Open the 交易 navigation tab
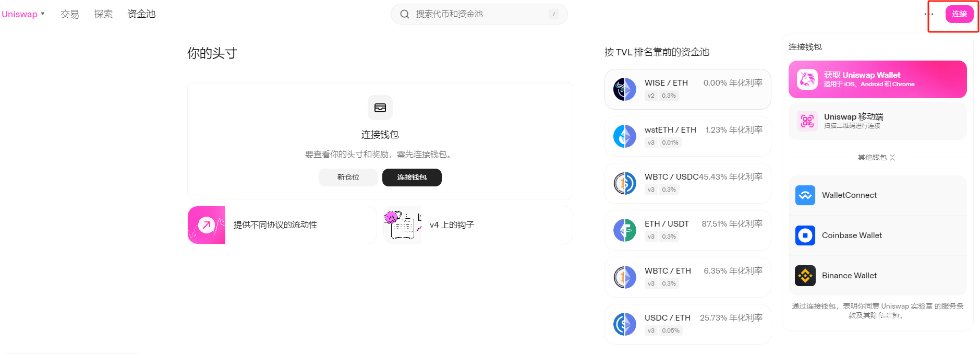 point(69,14)
